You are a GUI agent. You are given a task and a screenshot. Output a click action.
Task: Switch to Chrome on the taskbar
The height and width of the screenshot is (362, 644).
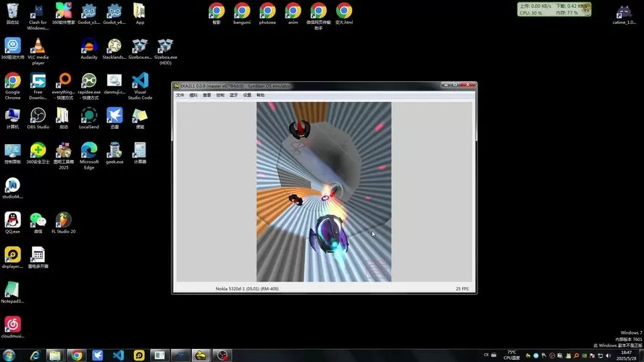[x=76, y=355]
